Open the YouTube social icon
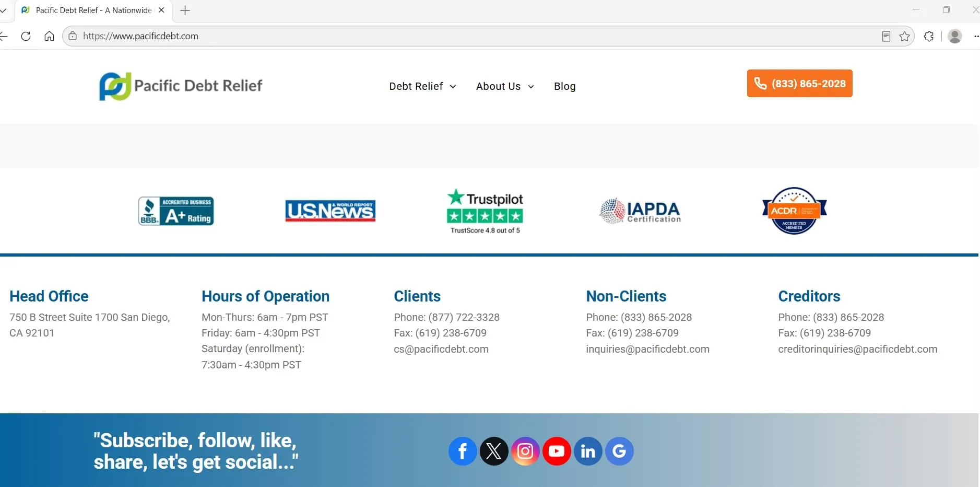Screen dimensions: 980x487 pyautogui.click(x=557, y=451)
